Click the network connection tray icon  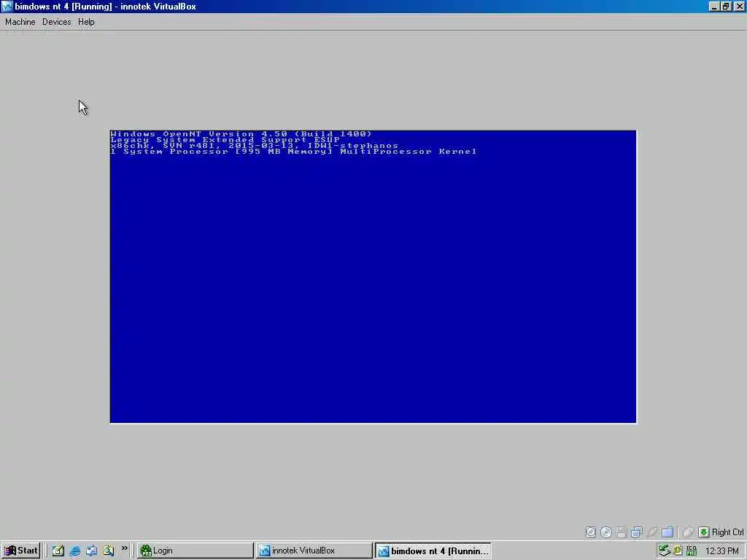click(665, 551)
